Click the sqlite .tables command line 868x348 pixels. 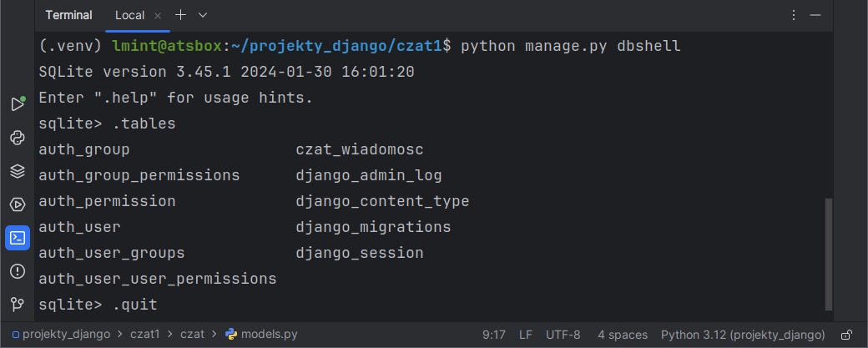point(107,124)
